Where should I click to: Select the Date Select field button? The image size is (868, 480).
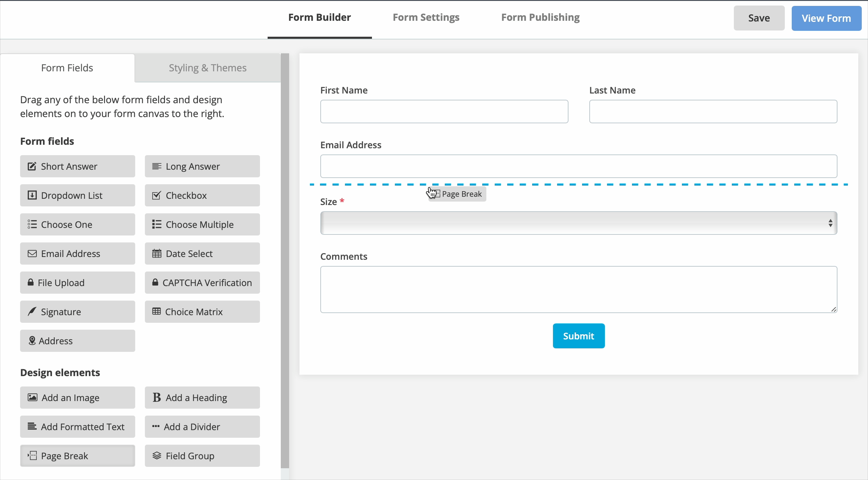coord(202,254)
